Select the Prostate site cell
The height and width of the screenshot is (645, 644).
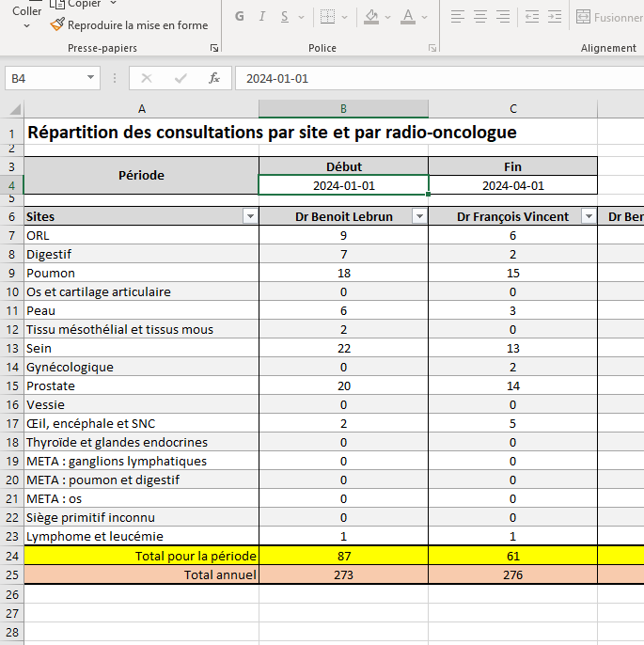click(141, 385)
